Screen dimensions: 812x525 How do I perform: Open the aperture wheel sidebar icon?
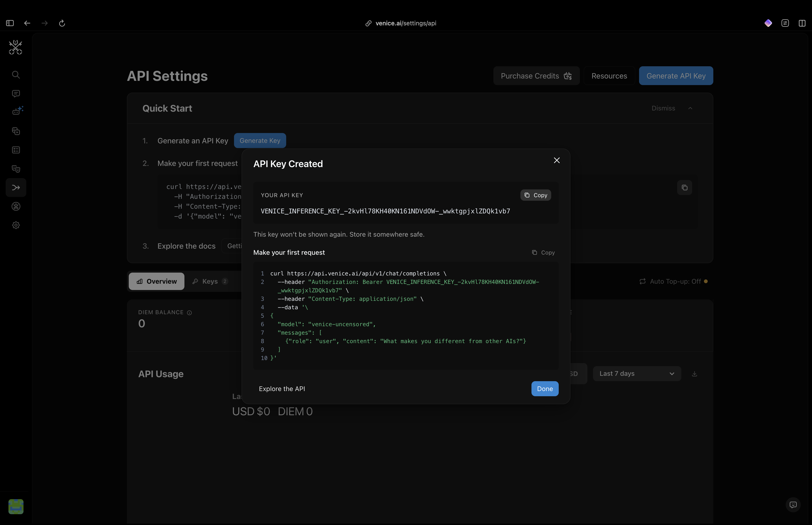(x=16, y=206)
